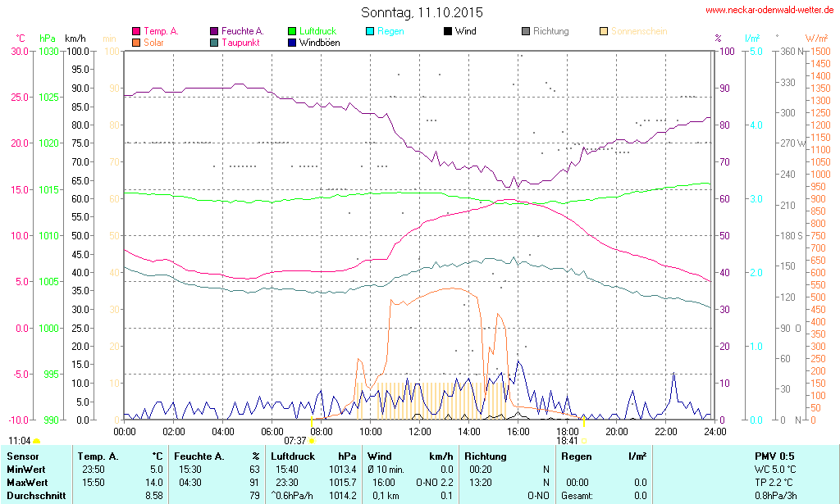Select the MaxWert row label
Image resolution: width=840 pixels, height=504 pixels.
coord(29,482)
